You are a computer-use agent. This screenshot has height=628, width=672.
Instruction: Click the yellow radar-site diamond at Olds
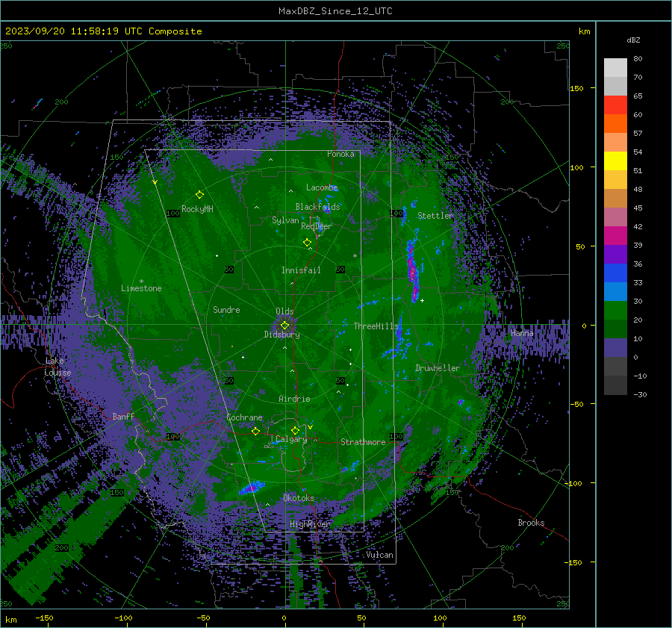pyautogui.click(x=284, y=326)
